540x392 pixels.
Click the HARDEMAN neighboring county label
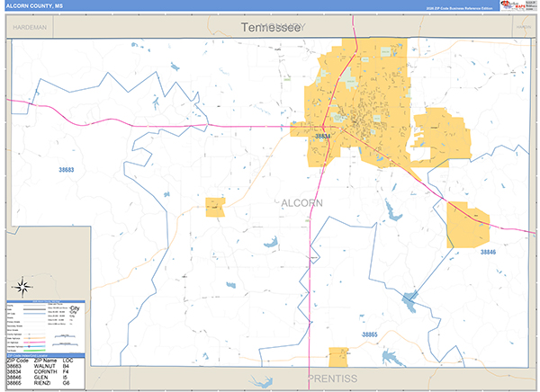click(x=30, y=27)
